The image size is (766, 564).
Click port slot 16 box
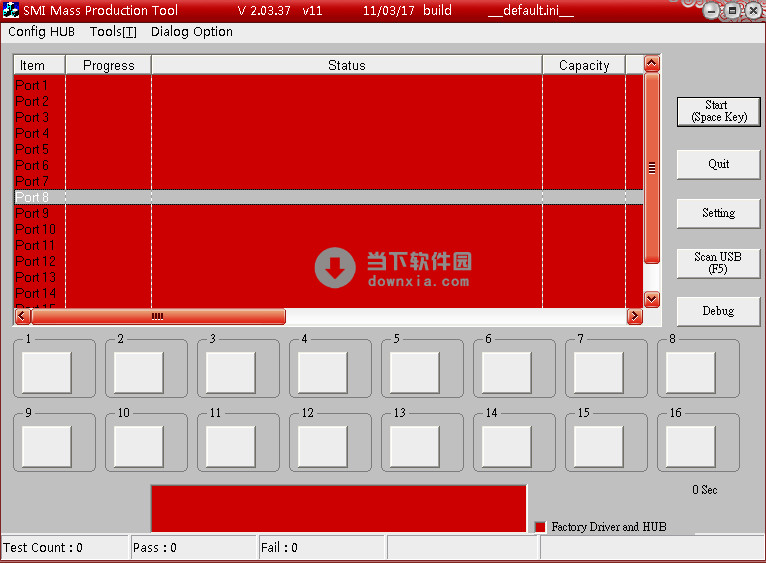point(691,446)
